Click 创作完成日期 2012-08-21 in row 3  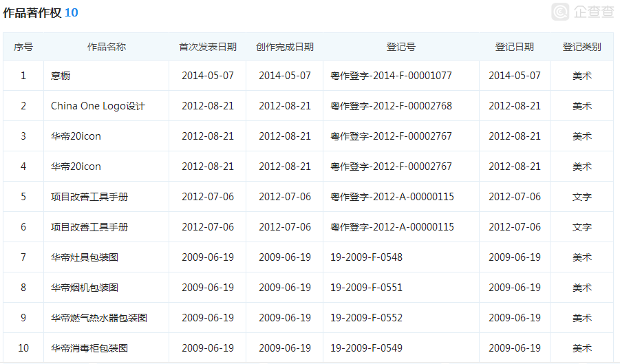285,136
